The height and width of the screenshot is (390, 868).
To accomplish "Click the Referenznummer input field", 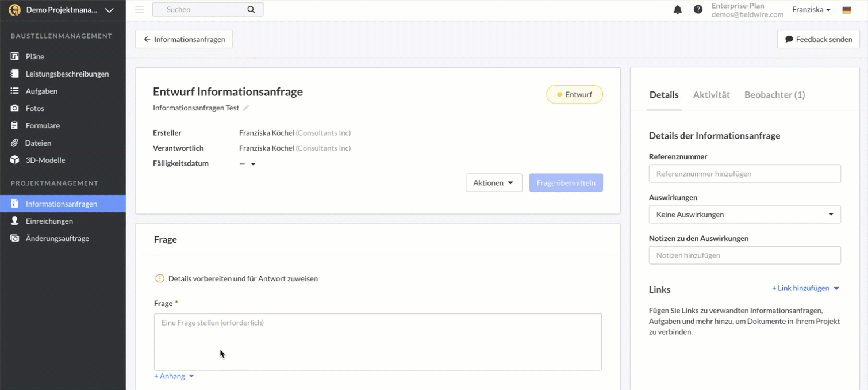I will pos(744,174).
